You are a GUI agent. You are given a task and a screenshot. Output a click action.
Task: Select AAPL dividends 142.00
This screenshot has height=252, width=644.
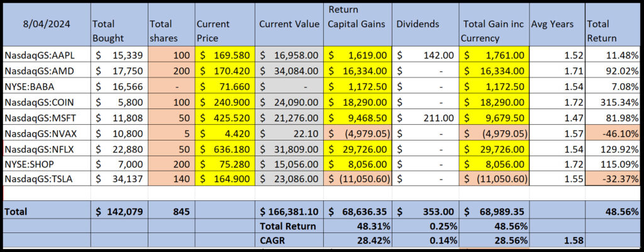[425, 55]
